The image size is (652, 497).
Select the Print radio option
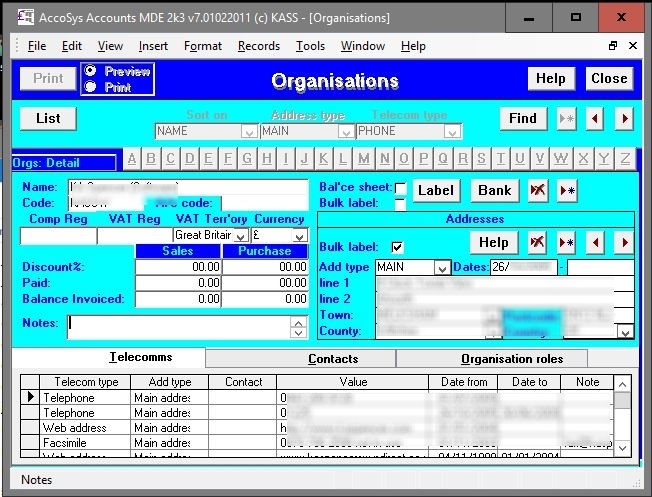(90, 87)
